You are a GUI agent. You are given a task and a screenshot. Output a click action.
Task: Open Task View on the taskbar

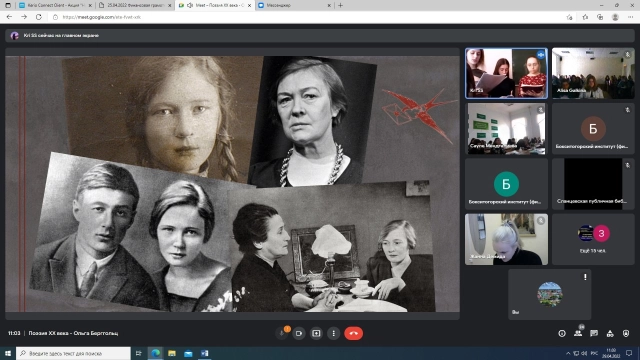tap(138, 353)
